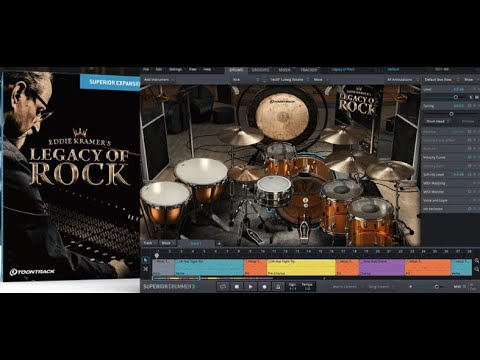This screenshot has height=360, width=480.
Task: Click the Solo S button under Level
Action: click(x=471, y=97)
